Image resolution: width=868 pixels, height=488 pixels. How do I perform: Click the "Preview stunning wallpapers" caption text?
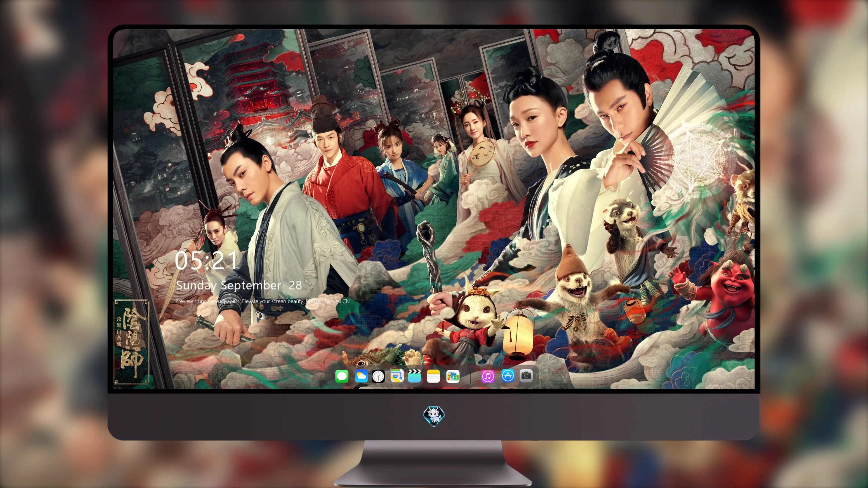tap(262, 301)
